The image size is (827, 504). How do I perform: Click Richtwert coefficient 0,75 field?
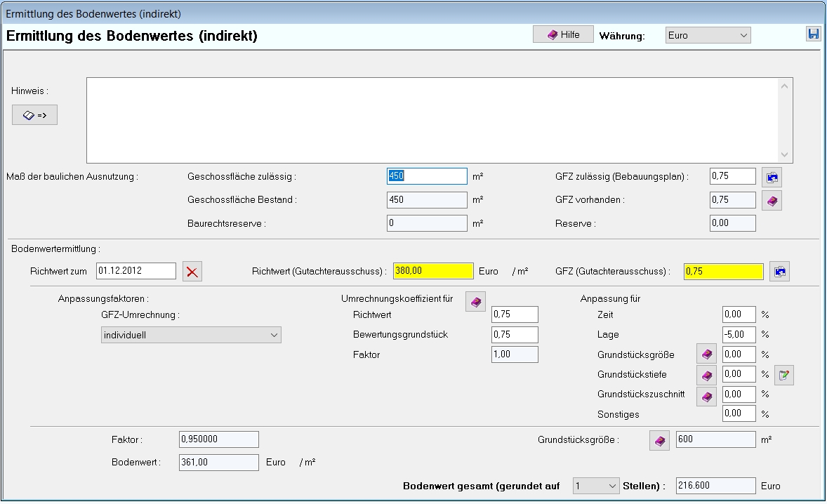tap(515, 314)
